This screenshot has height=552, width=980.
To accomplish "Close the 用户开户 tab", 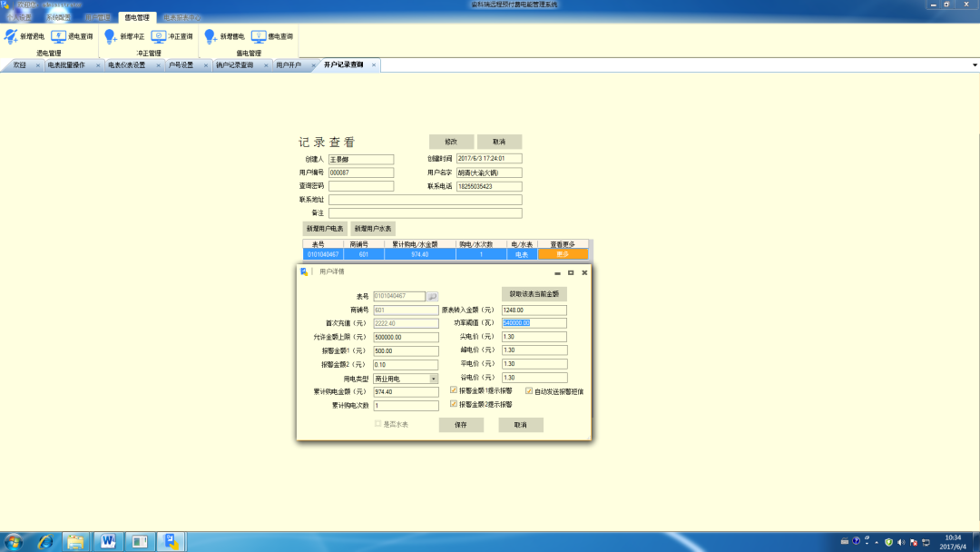I will point(314,65).
